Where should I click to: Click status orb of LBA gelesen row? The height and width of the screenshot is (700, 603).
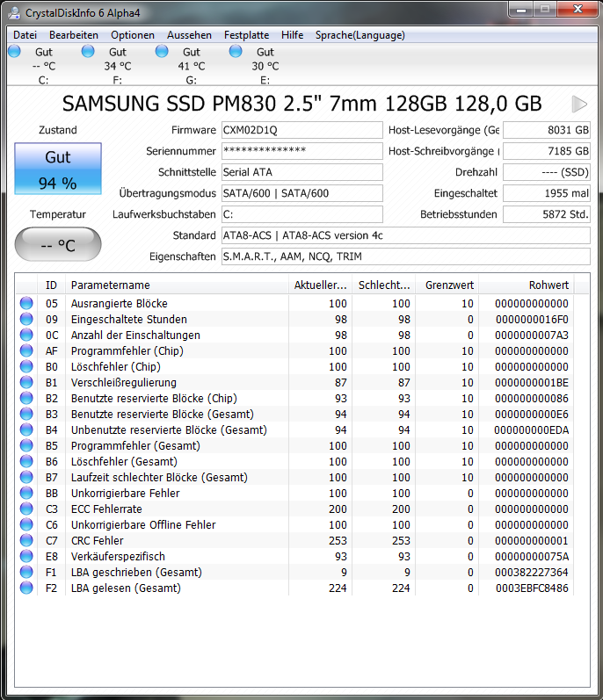click(26, 588)
